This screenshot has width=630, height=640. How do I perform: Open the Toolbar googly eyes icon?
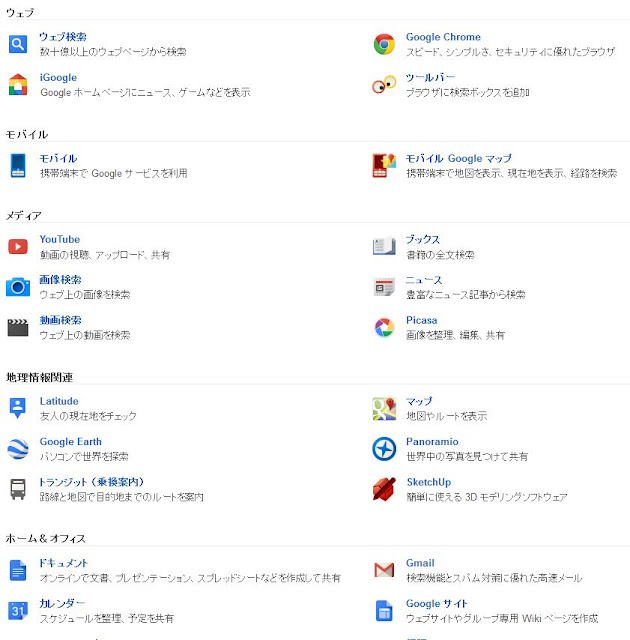tap(384, 84)
